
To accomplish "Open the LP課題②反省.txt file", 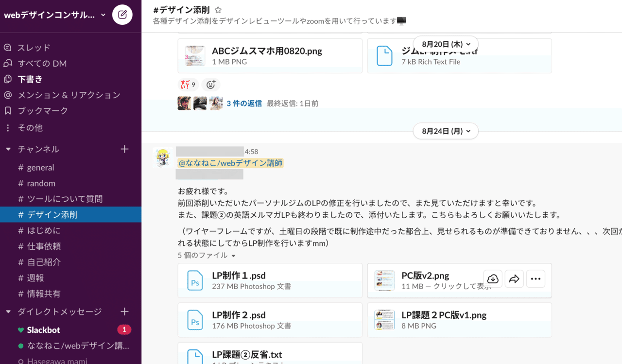I will tap(270, 353).
